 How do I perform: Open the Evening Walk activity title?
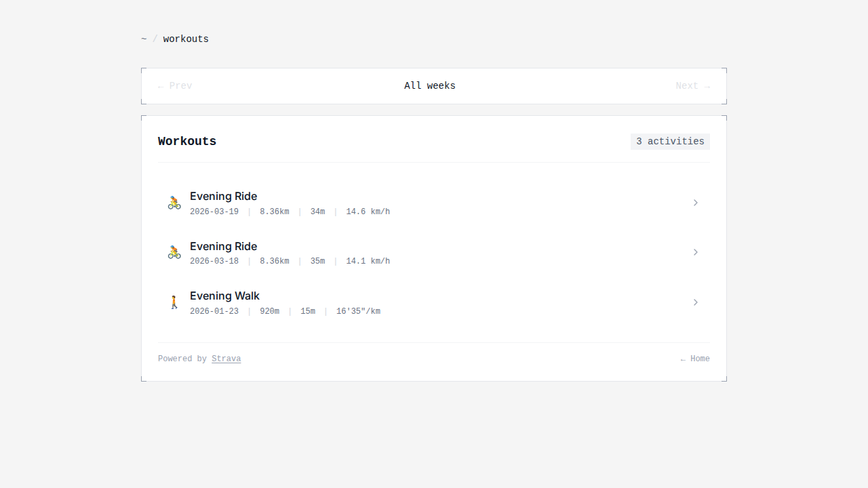coord(224,296)
